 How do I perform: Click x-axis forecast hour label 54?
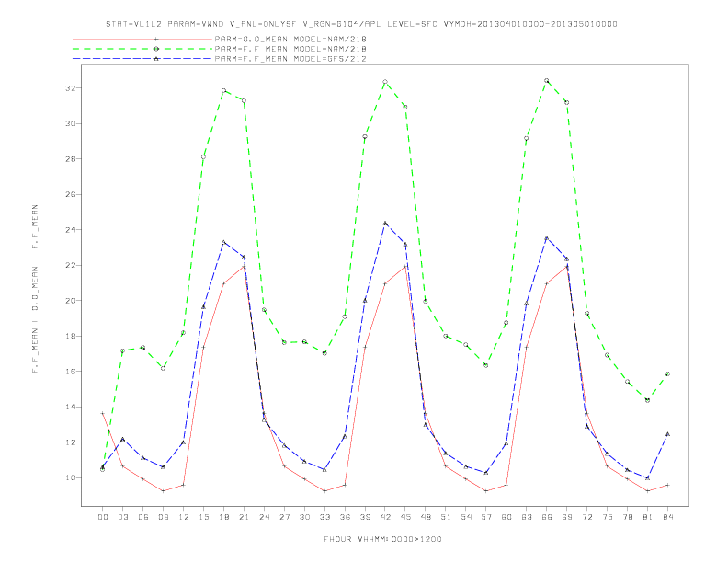click(x=466, y=517)
